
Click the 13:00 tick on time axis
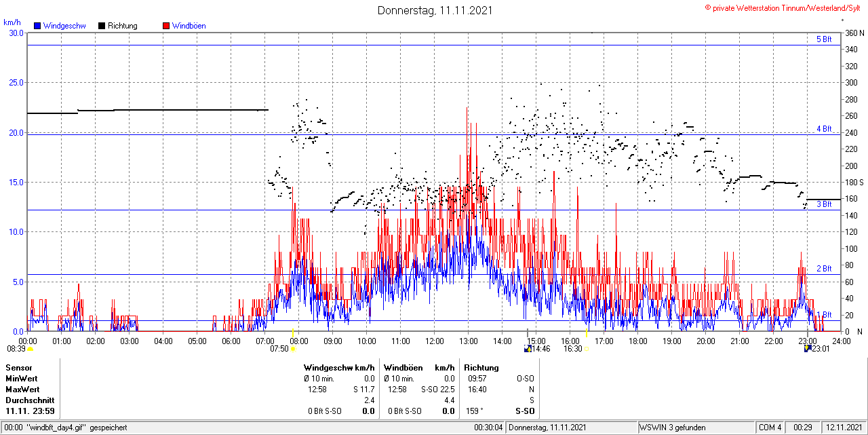click(468, 341)
